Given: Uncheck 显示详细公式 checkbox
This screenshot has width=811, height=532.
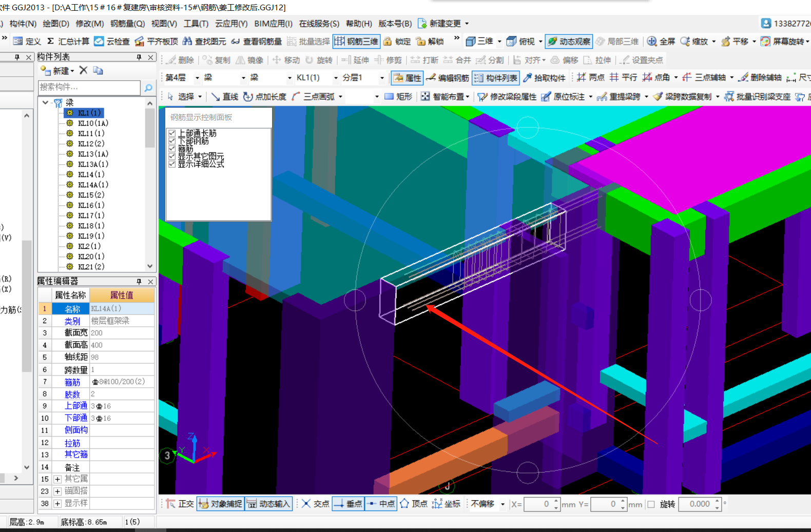Looking at the screenshot, I should coord(172,164).
